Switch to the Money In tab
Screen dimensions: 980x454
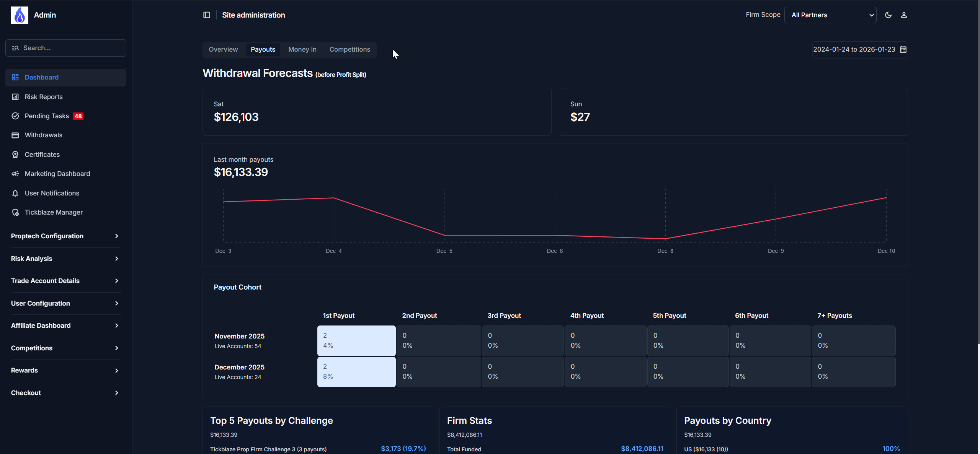[302, 49]
